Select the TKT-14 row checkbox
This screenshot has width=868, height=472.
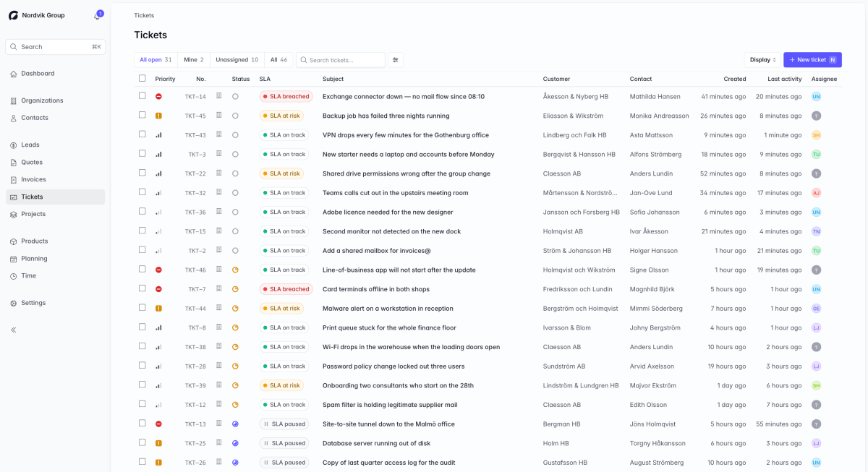(142, 95)
